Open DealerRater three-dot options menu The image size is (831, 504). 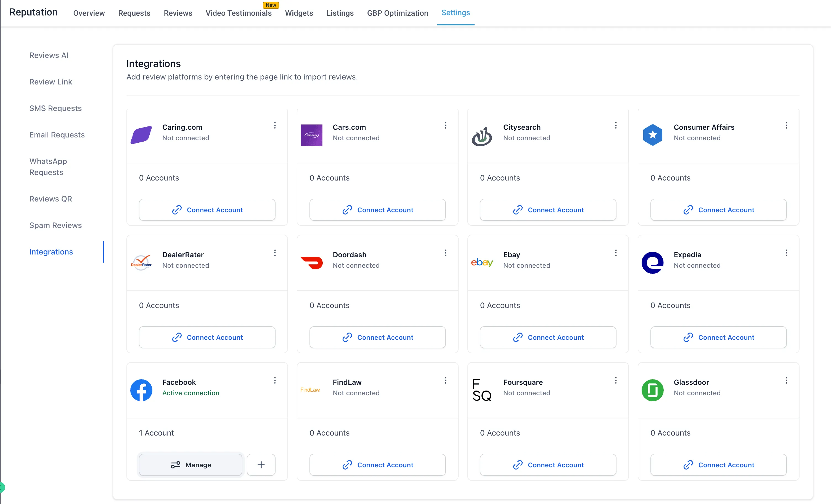275,253
